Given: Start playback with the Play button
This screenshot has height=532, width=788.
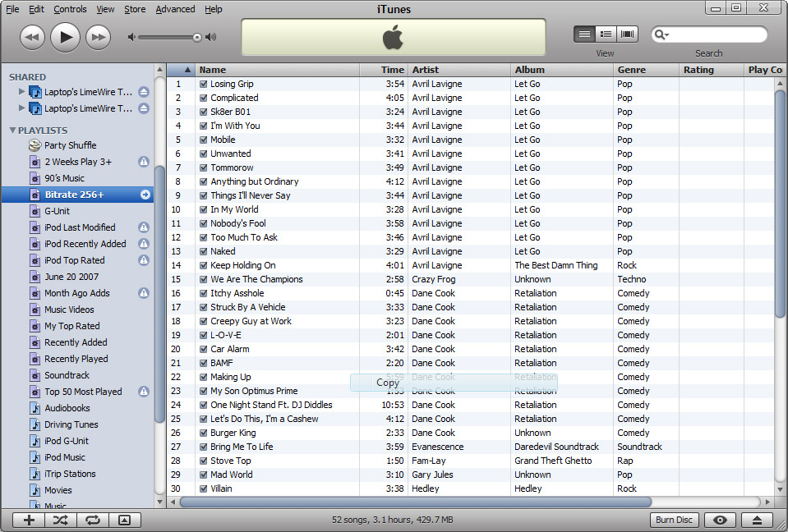Looking at the screenshot, I should pyautogui.click(x=66, y=37).
